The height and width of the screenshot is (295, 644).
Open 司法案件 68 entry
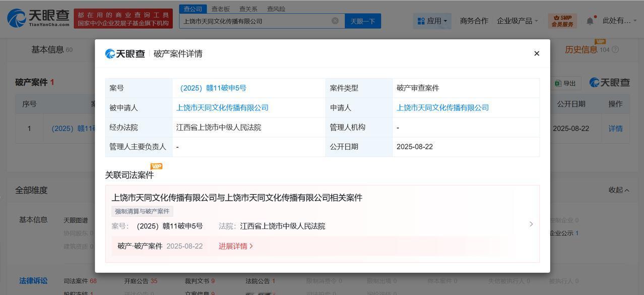[80, 281]
